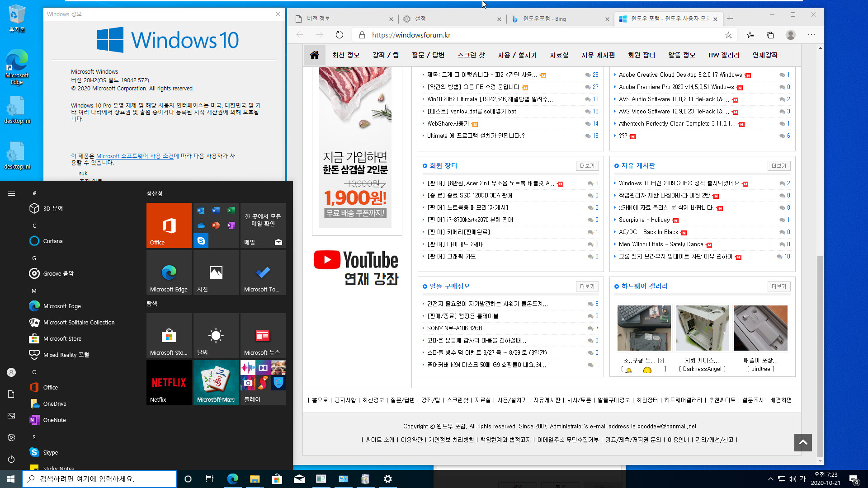Open the DarknessAngel gallery thumbnail
Viewport: 868px width, 488px height.
[702, 328]
